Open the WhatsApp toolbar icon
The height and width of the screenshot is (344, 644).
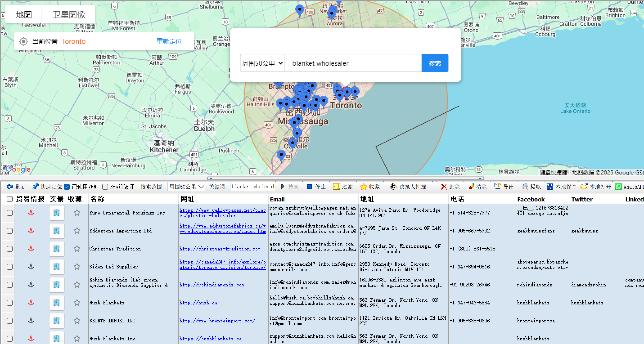[618, 187]
